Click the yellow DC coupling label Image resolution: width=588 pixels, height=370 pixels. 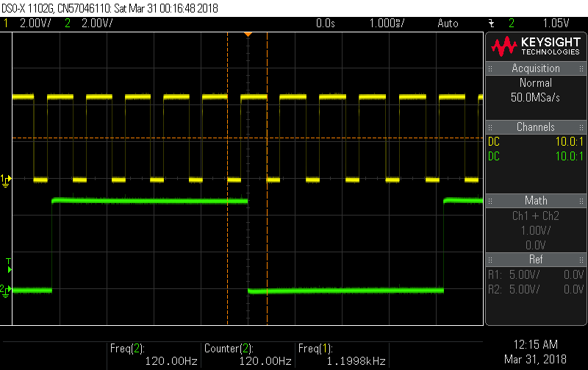[494, 142]
